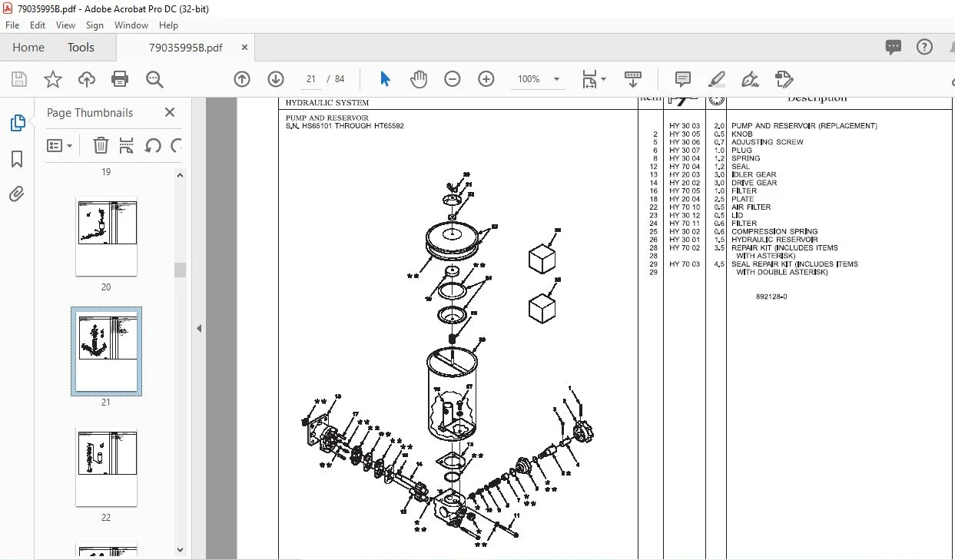Click thumbnails scrollbar down arrow
This screenshot has height=560, width=955.
click(180, 549)
